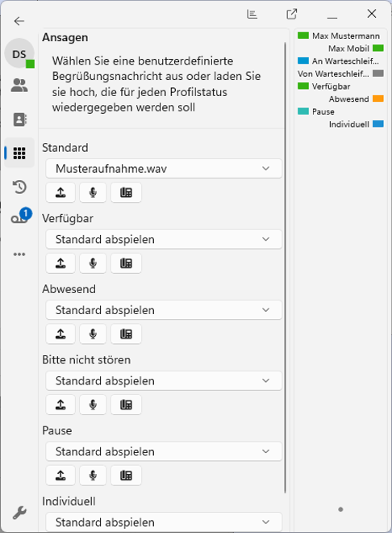
Task: Open voicemail with badge 1
Action: pos(21,216)
